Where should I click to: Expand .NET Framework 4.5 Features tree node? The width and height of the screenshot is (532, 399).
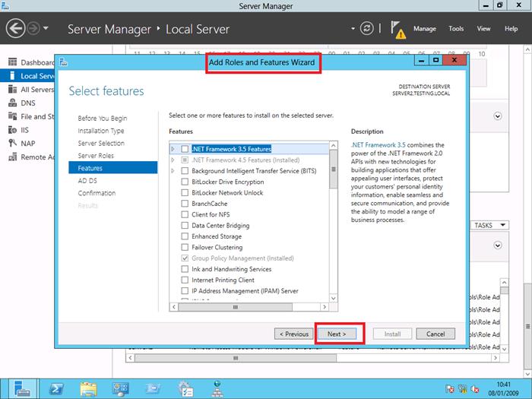click(173, 160)
